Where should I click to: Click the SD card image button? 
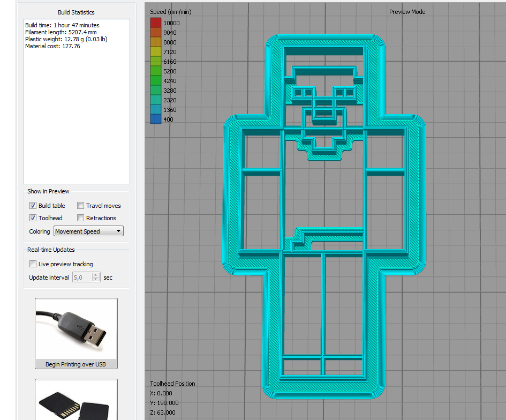pyautogui.click(x=76, y=400)
